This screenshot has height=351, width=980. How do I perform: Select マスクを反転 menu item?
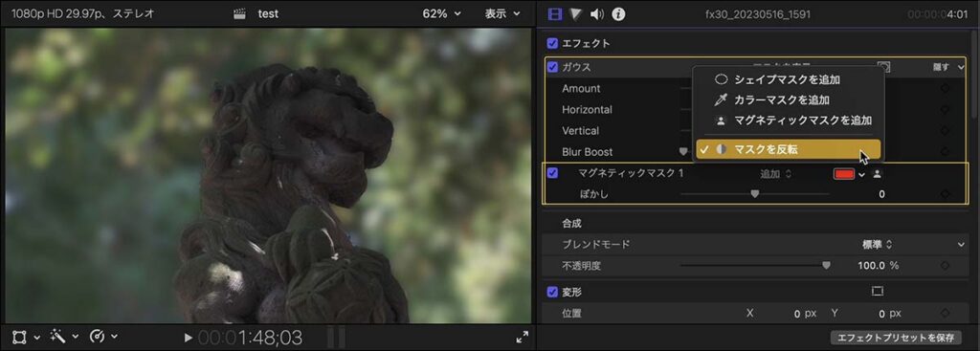click(x=789, y=149)
